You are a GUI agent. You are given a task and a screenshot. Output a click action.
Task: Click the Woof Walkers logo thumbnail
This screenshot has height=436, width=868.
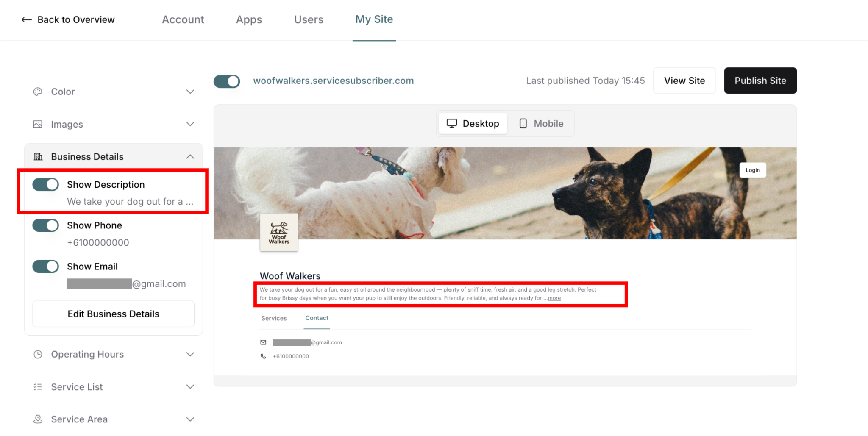click(x=279, y=232)
